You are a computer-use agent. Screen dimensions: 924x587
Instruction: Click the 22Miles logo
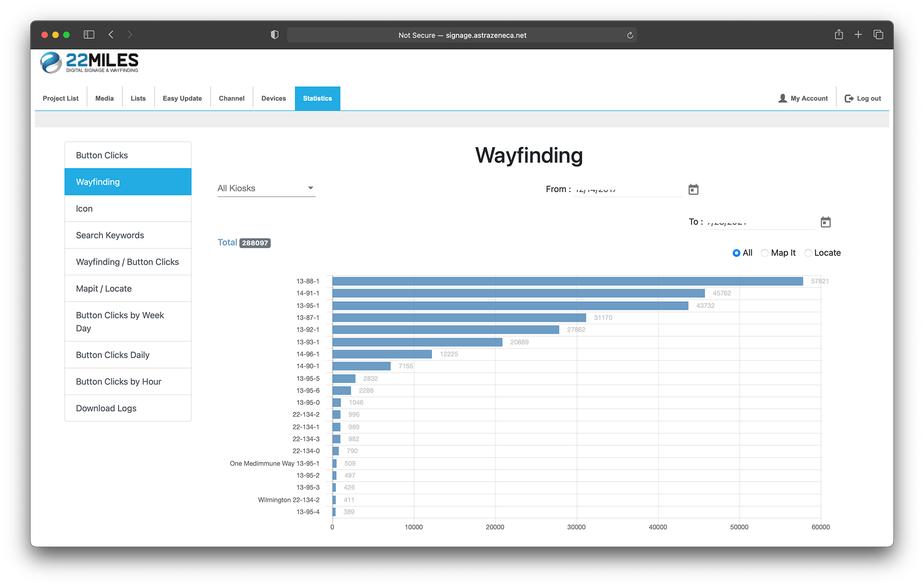(90, 62)
